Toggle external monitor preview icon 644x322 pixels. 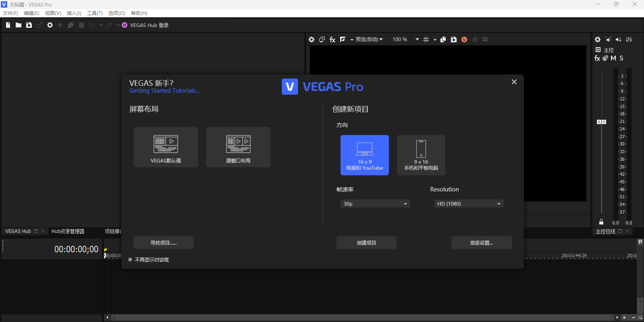tap(322, 39)
